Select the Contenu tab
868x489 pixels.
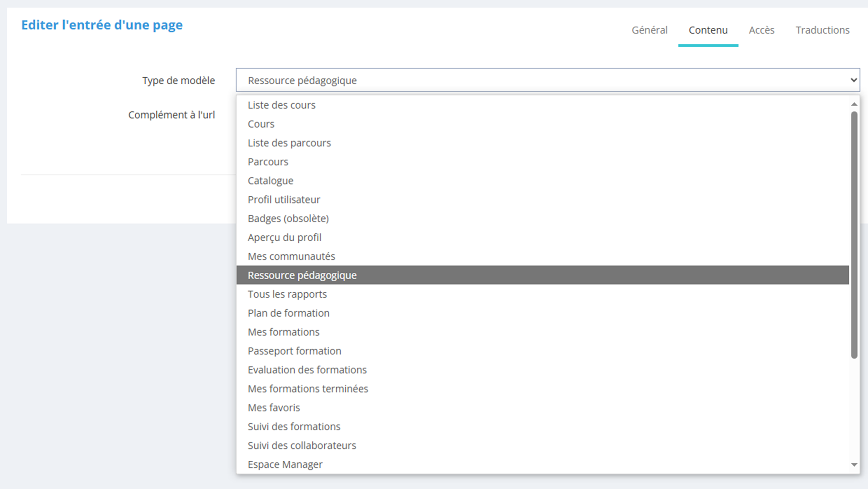[x=708, y=30]
